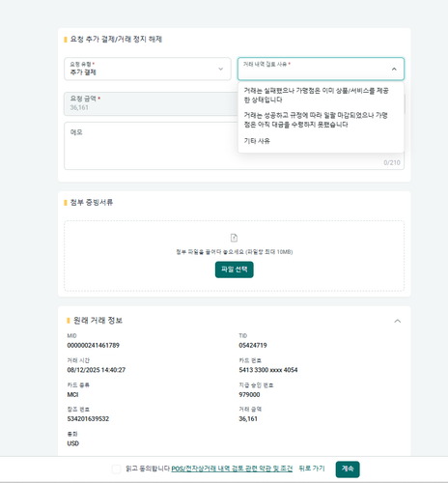
Task: Collapse the 원래 거래 정보 section
Action: (x=398, y=321)
